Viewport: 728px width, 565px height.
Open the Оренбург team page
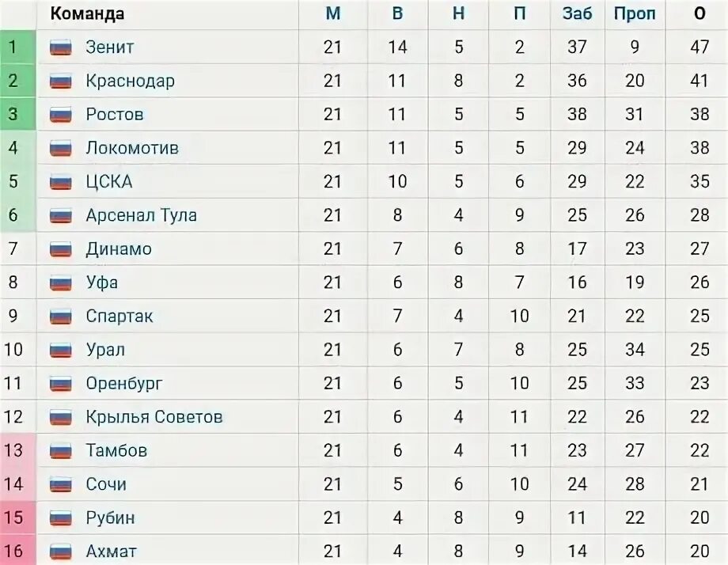pyautogui.click(x=124, y=384)
